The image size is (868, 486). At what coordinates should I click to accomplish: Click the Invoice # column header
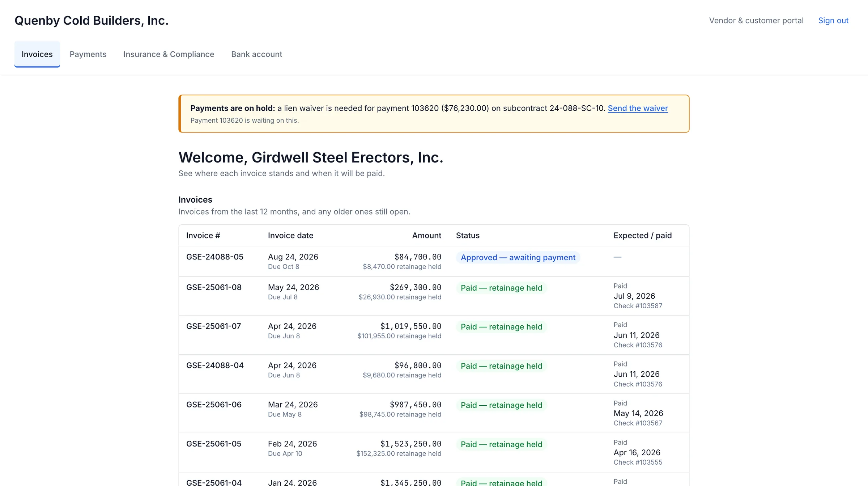pyautogui.click(x=203, y=236)
